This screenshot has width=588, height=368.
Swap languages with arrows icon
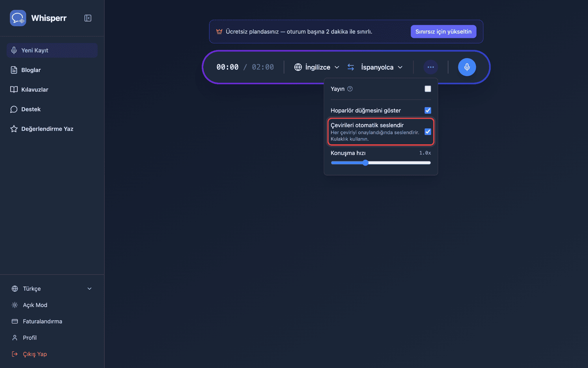tap(351, 67)
